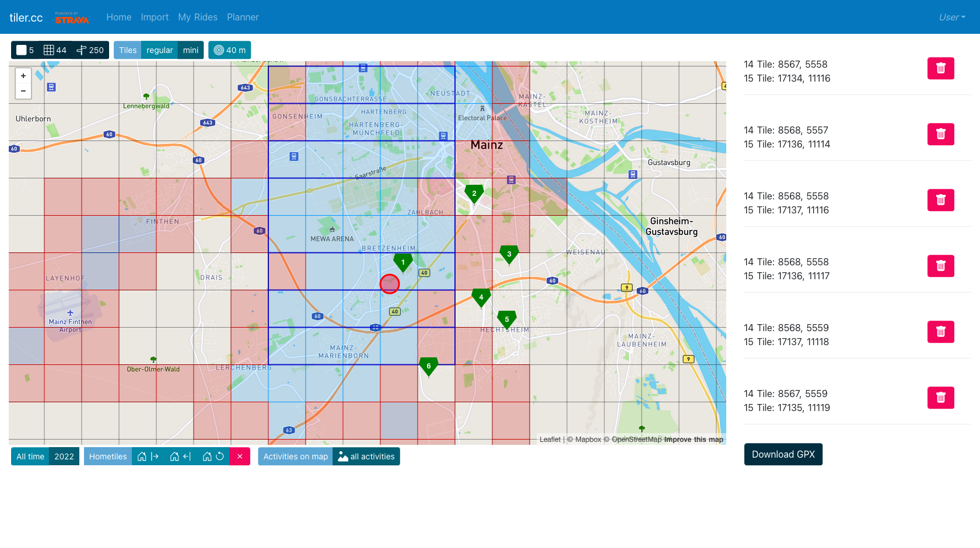Toggle the 40 m radius setting
Viewport: 980px width, 548px height.
pos(230,50)
